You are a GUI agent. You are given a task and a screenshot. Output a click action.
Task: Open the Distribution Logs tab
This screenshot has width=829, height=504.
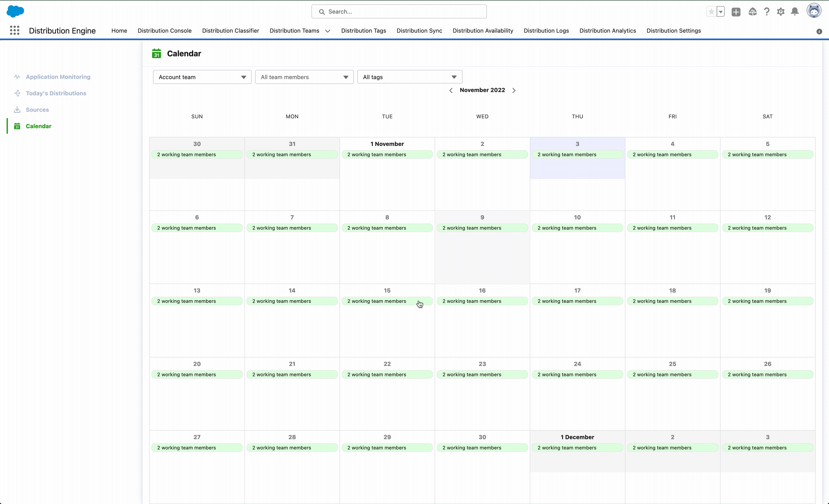click(x=546, y=31)
